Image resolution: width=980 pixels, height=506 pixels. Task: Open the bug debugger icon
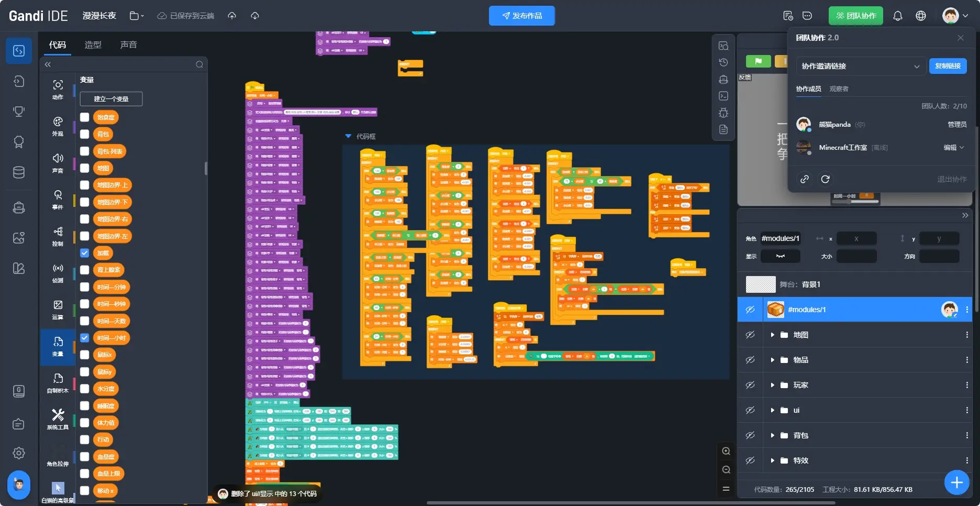tap(723, 113)
